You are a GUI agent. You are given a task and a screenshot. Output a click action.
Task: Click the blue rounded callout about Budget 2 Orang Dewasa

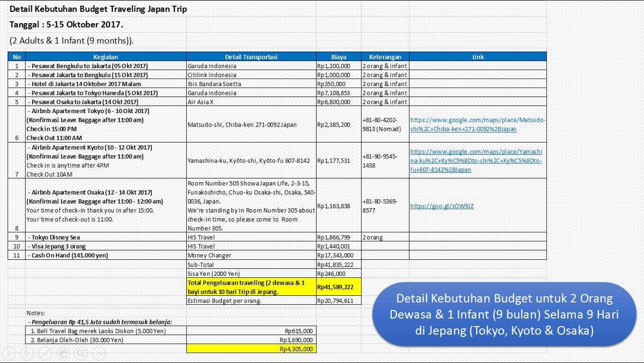click(504, 314)
